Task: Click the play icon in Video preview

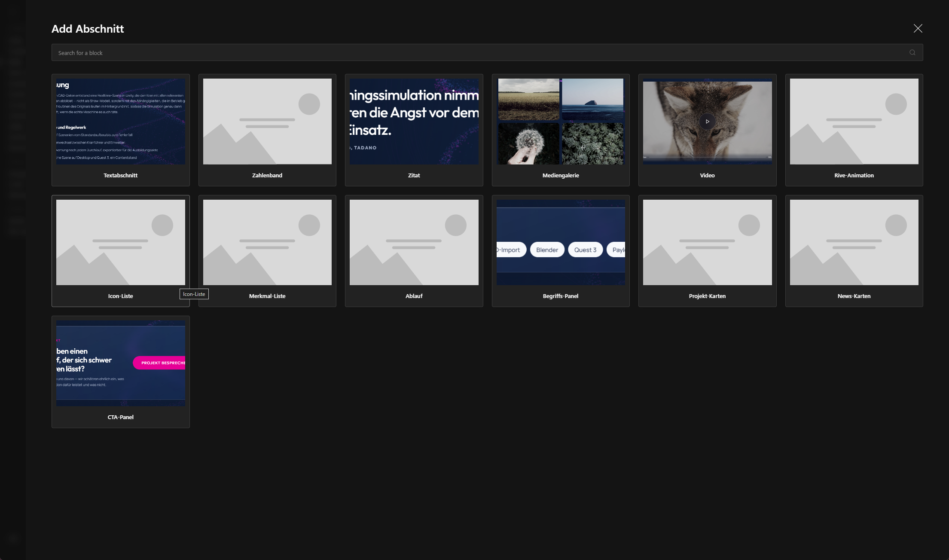Action: 707,122
